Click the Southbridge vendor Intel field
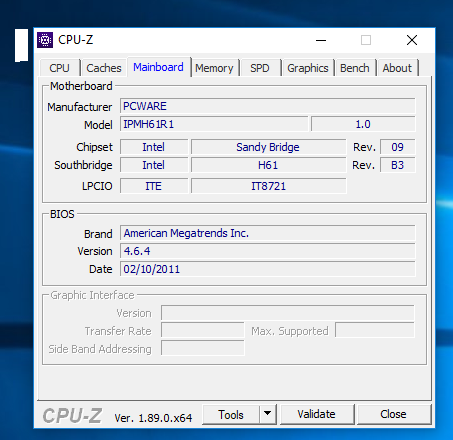Image resolution: width=453 pixels, height=440 pixels. [154, 165]
